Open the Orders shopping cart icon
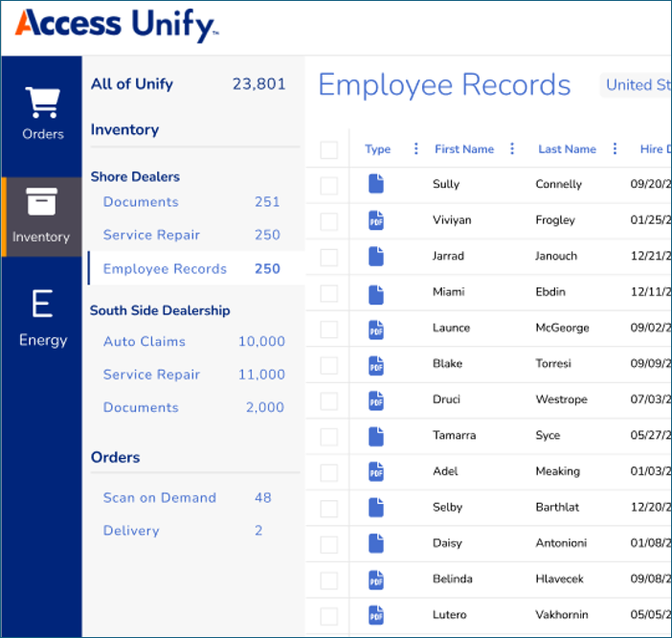 (42, 103)
